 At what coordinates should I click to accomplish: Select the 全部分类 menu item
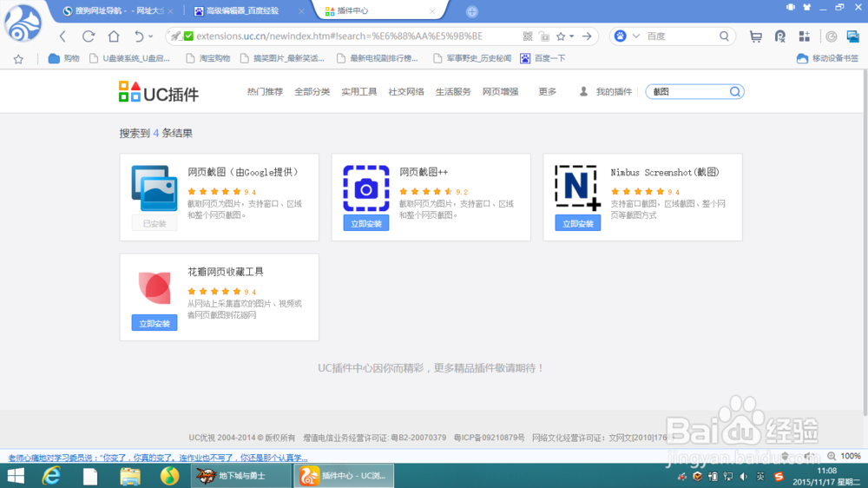click(312, 92)
